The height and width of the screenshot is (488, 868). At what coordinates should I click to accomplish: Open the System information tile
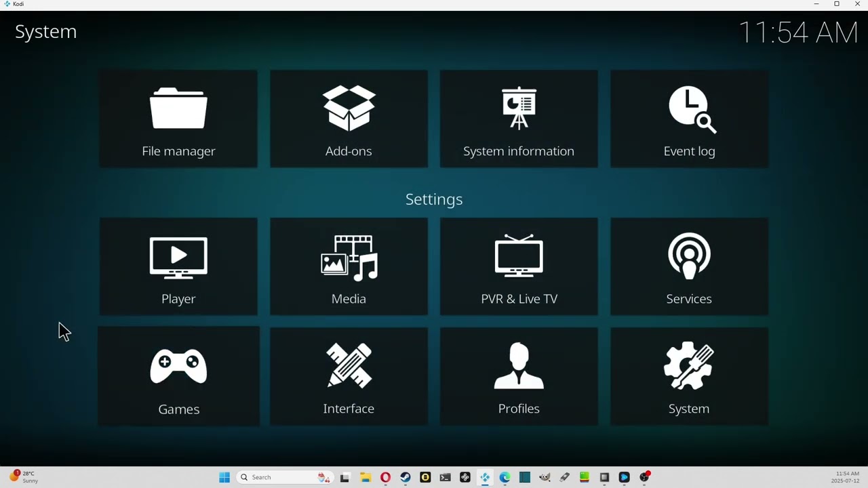(x=519, y=119)
